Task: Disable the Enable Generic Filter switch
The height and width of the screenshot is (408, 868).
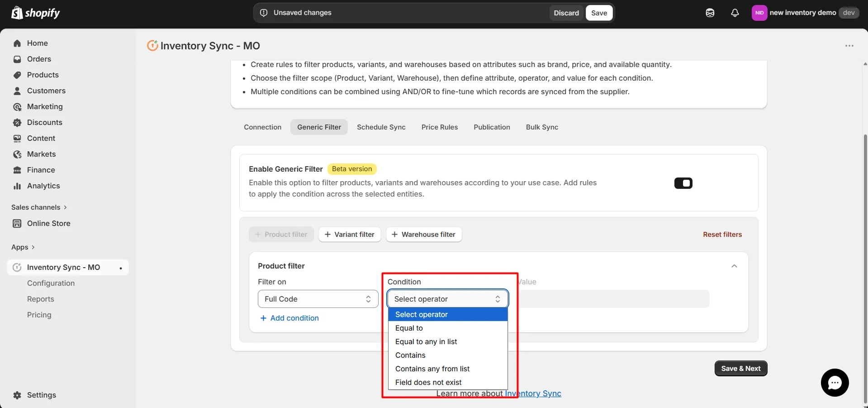Action: (683, 183)
